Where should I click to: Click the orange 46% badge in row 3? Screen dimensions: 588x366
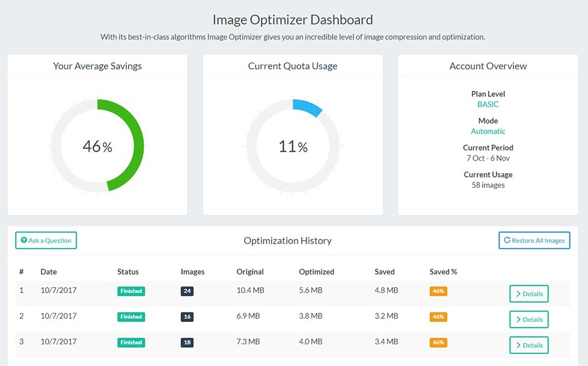[x=438, y=343]
